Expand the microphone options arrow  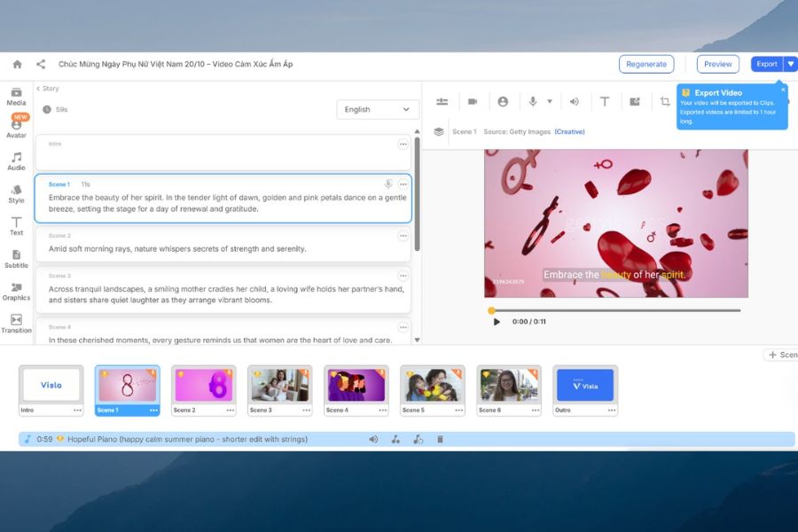(550, 102)
